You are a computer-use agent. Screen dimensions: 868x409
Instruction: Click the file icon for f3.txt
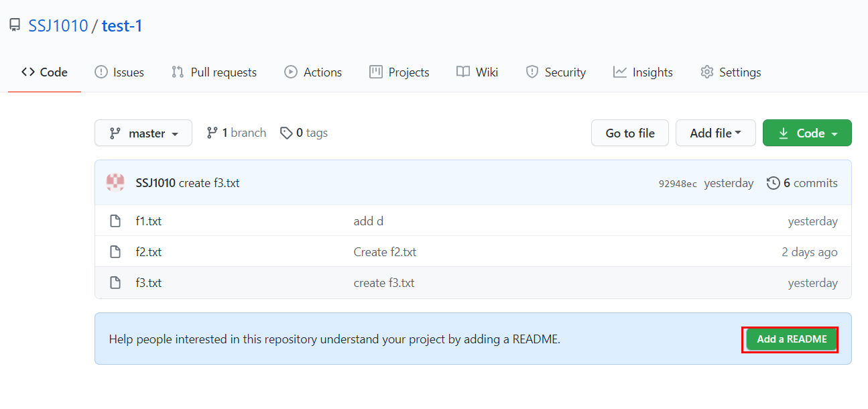click(x=115, y=282)
